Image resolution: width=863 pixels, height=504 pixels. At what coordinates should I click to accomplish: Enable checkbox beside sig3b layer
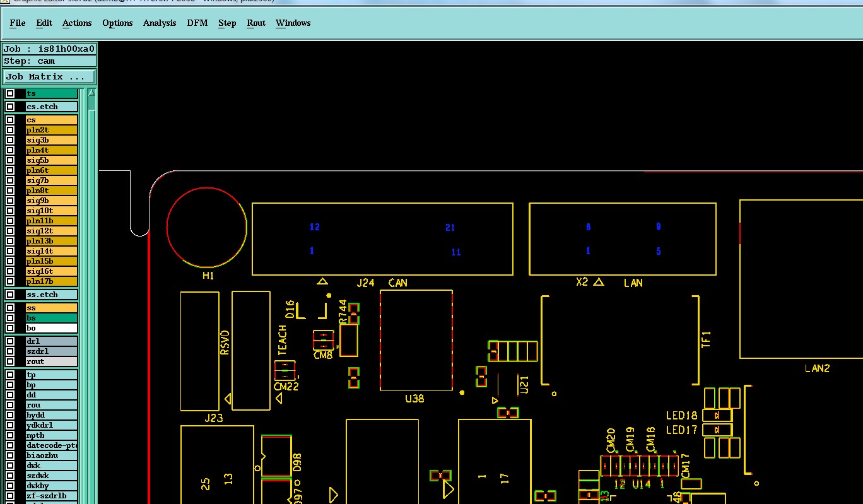pos(10,140)
